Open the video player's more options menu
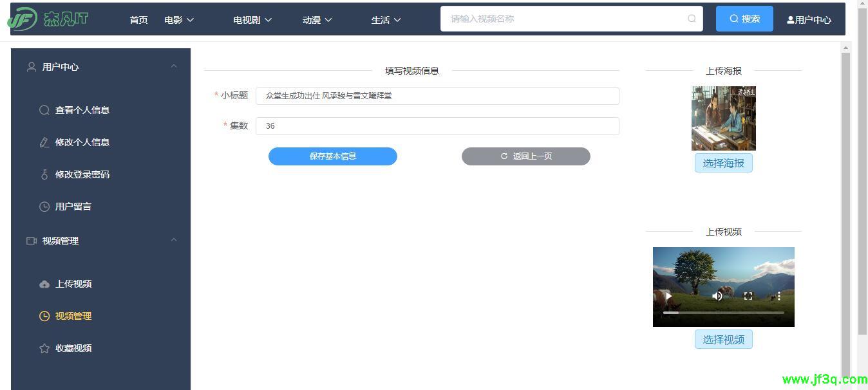Screen dimensions: 868x390 pos(778,295)
